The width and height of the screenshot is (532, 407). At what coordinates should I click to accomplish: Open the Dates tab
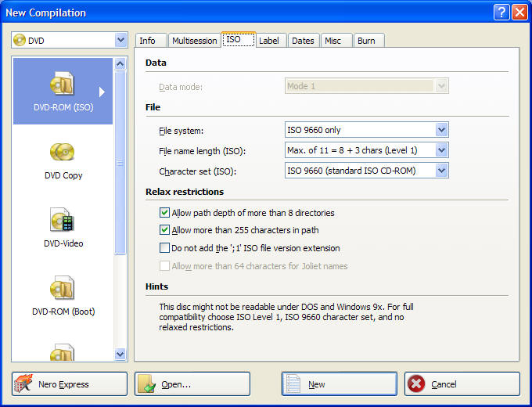304,41
